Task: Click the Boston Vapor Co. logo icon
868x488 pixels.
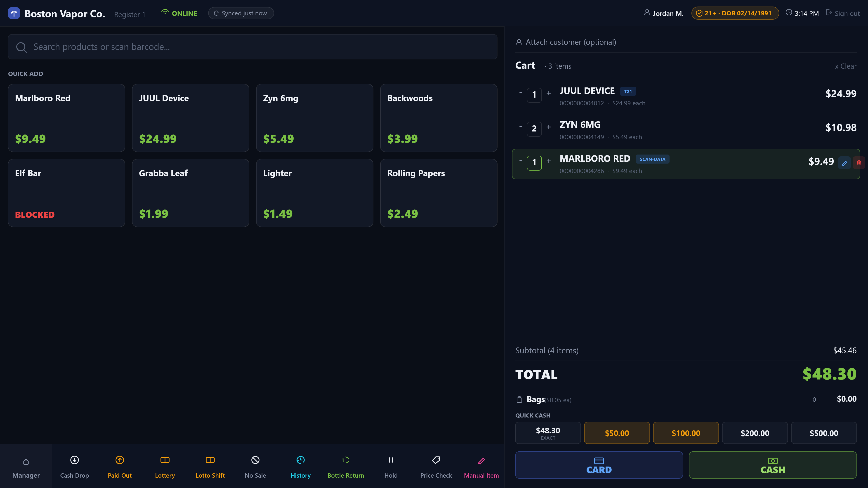Action: (x=14, y=14)
